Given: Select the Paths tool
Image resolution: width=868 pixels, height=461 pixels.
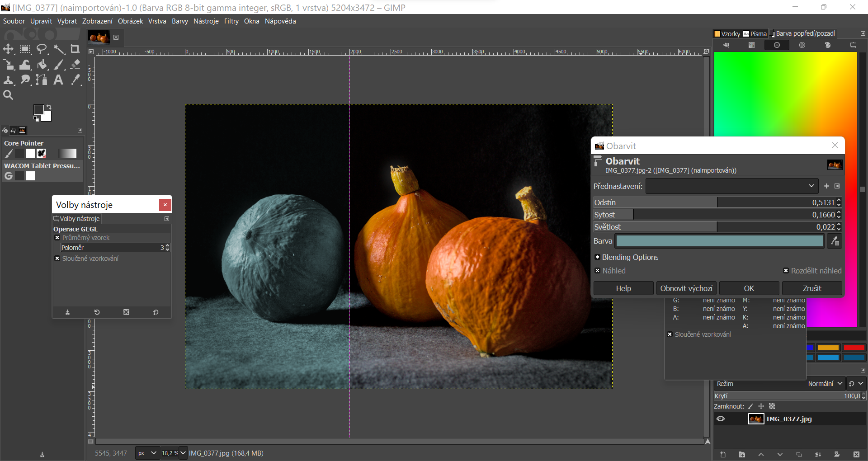Looking at the screenshot, I should (x=42, y=80).
